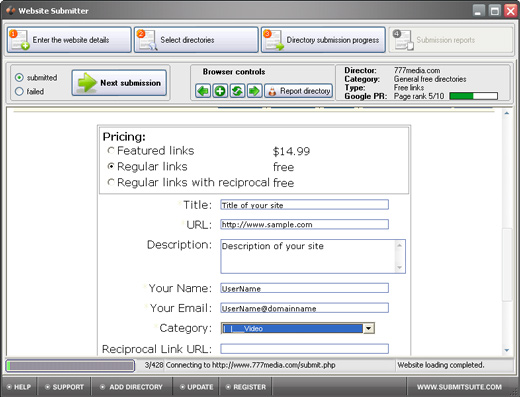Click the Title input field
Viewport: 520px width, 397px height.
click(304, 205)
